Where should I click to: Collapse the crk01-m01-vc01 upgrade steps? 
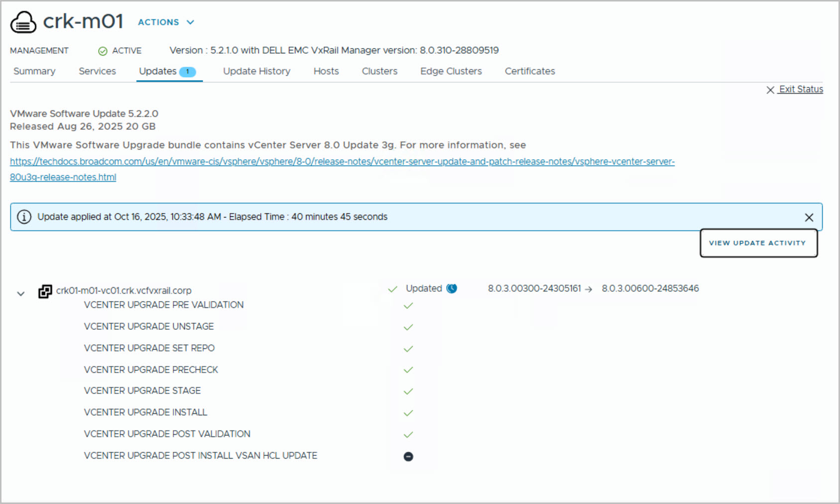[x=21, y=294]
